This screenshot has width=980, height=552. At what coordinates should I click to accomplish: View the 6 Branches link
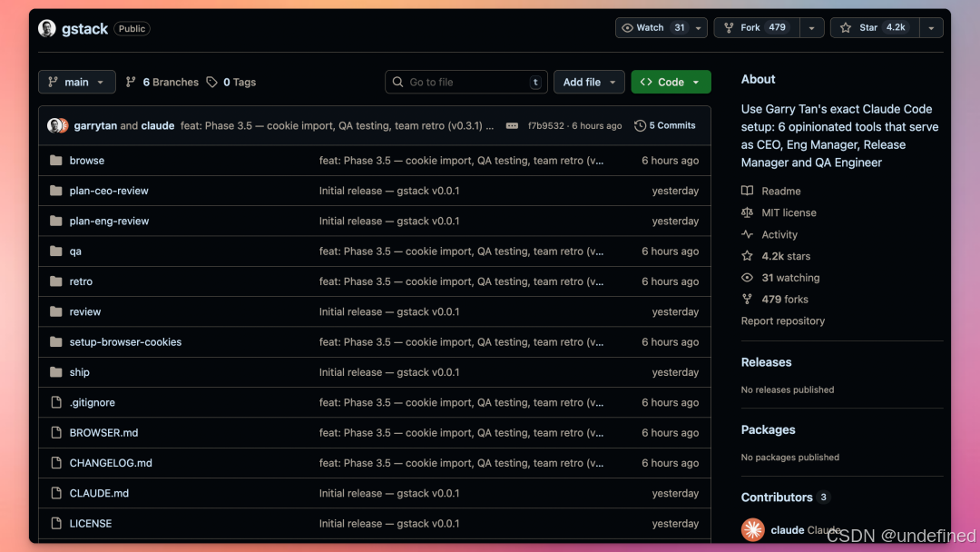[162, 82]
